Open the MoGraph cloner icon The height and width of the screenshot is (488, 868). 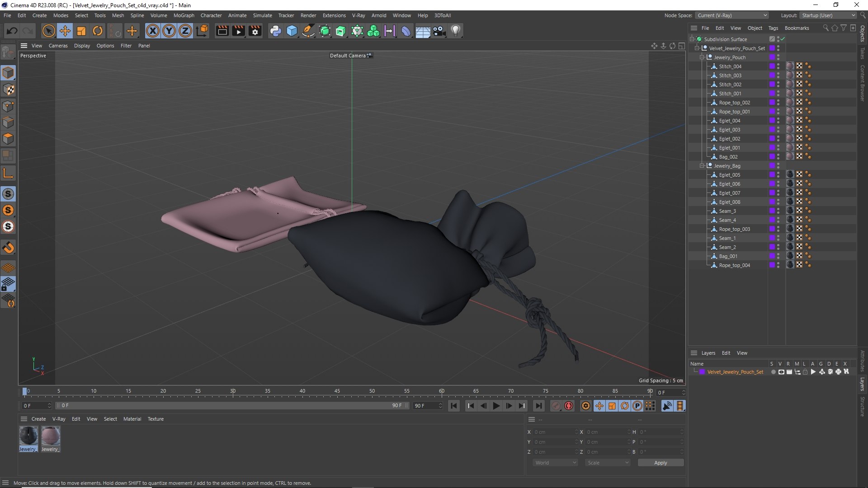click(373, 31)
